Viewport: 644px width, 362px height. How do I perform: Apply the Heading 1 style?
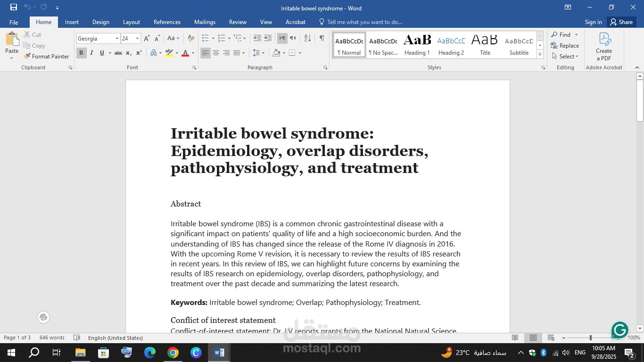pos(417,44)
